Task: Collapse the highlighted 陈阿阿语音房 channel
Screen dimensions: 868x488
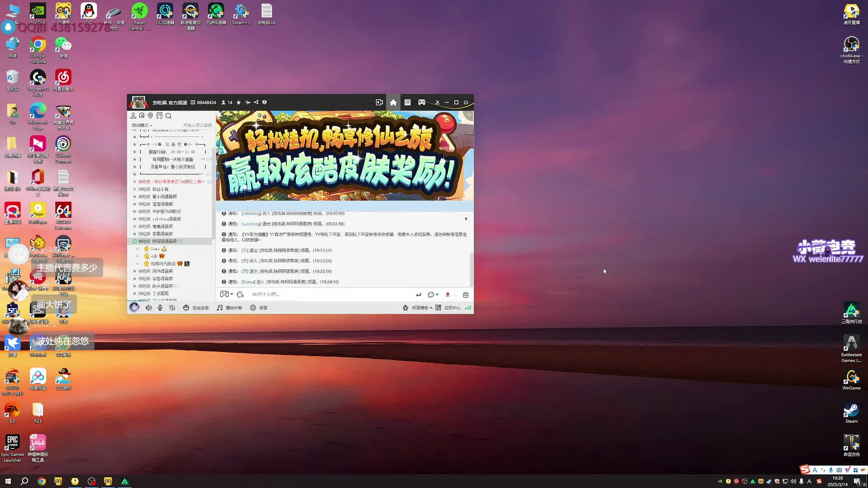Action: [134, 241]
